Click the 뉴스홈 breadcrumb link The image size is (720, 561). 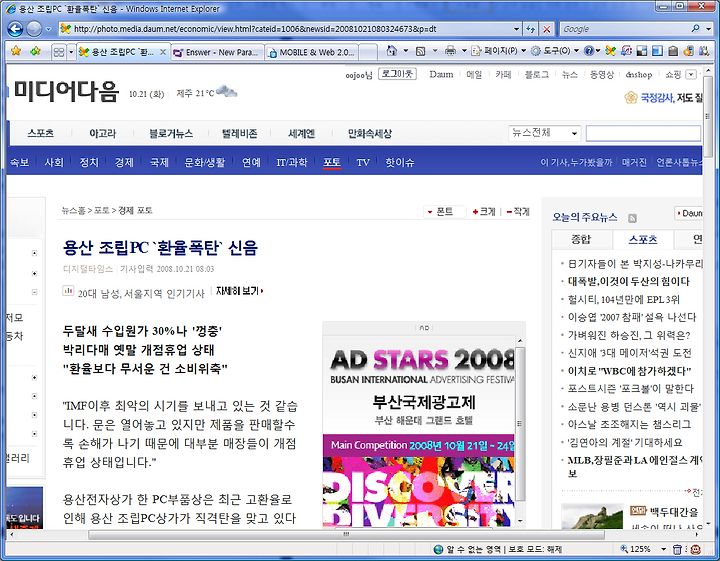[73, 210]
